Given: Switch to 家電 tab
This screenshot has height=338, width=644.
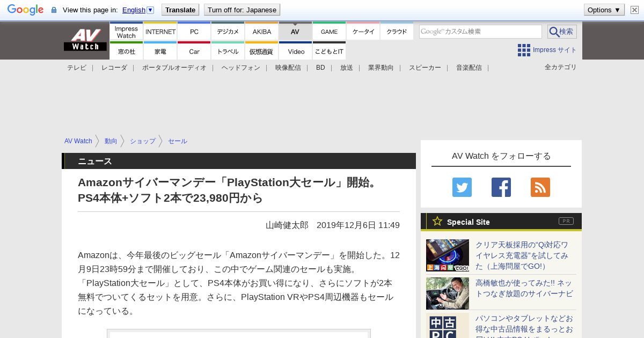Looking at the screenshot, I should pos(160,51).
